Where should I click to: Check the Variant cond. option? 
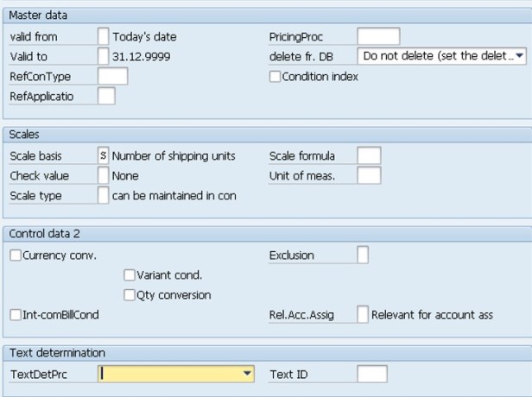130,275
